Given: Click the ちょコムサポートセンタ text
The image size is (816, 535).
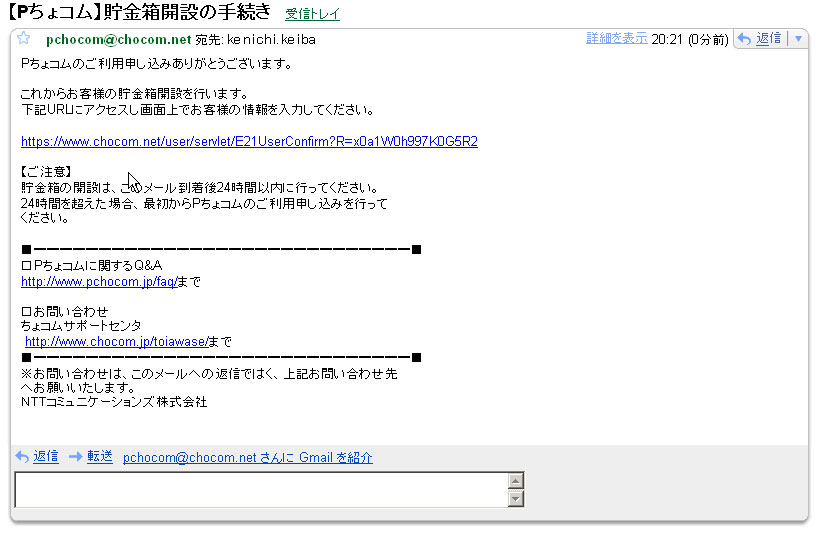Looking at the screenshot, I should [81, 326].
